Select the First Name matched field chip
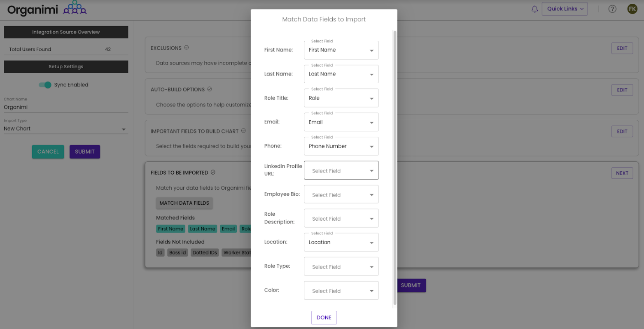 click(170, 229)
